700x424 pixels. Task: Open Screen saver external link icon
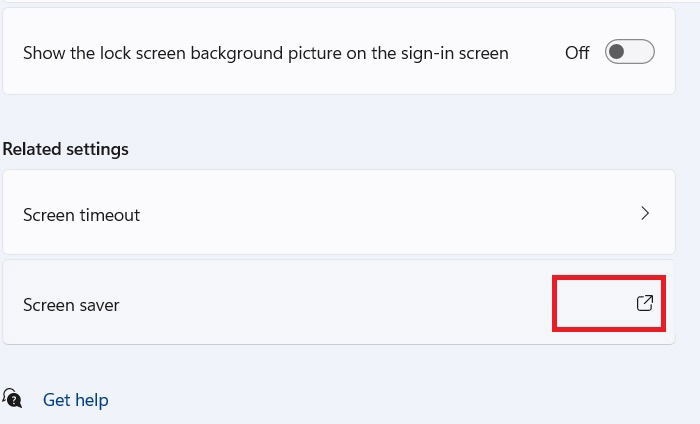tap(645, 303)
